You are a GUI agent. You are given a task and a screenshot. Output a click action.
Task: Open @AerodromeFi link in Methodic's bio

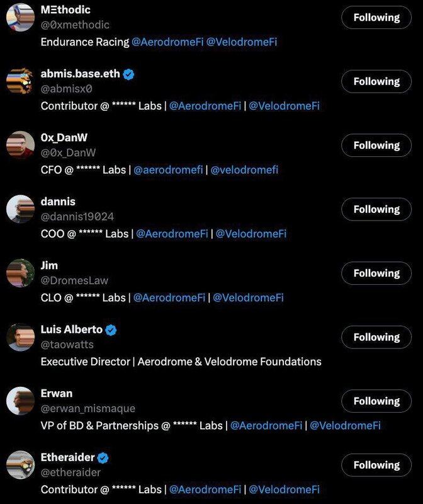tap(167, 42)
